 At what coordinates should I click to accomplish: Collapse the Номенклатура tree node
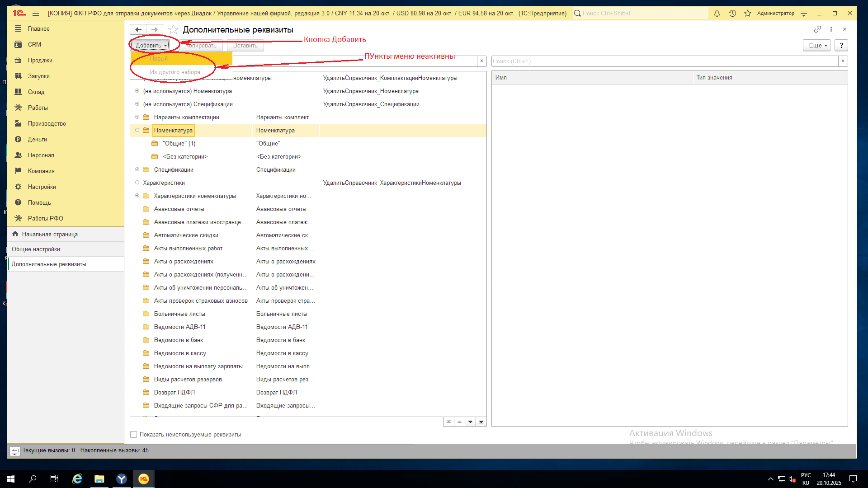[x=137, y=130]
